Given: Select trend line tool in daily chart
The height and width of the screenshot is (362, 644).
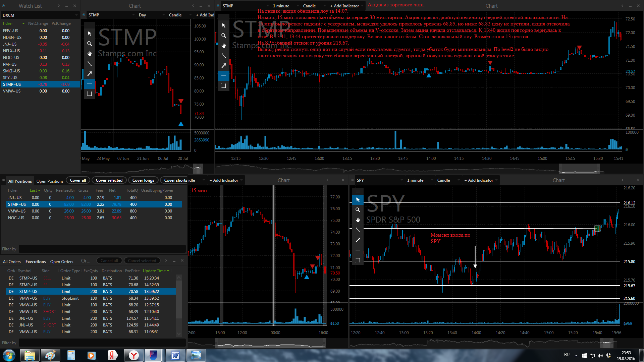Looking at the screenshot, I should [x=89, y=64].
